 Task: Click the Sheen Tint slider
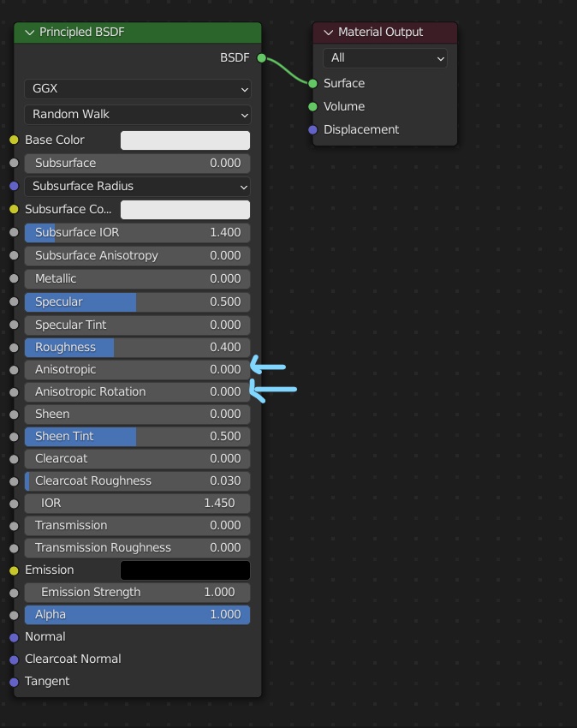(138, 437)
